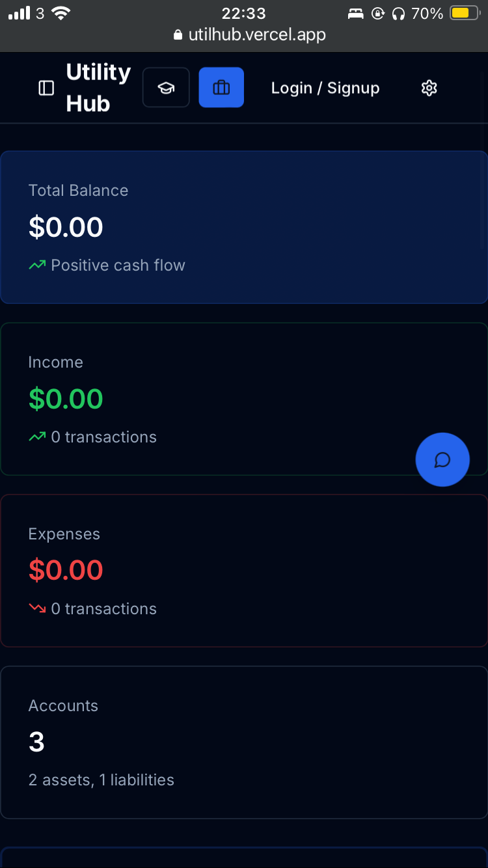Click the green $0.00 income amount
Viewport: 488px width, 868px height.
click(66, 399)
